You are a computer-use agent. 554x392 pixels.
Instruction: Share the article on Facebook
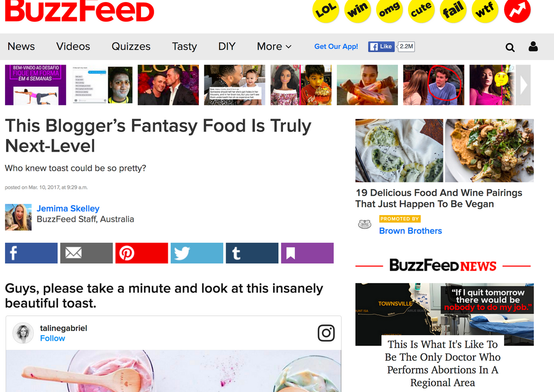click(x=31, y=253)
